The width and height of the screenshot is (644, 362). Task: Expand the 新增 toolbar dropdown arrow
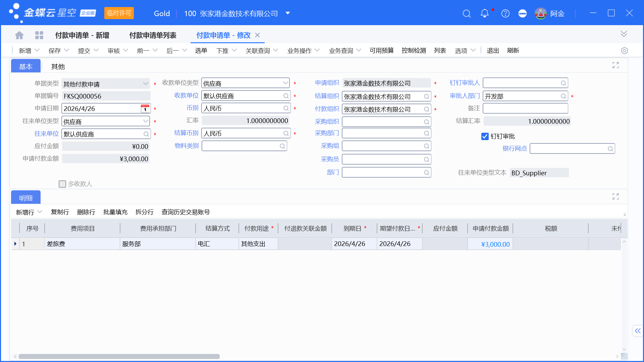pos(37,50)
